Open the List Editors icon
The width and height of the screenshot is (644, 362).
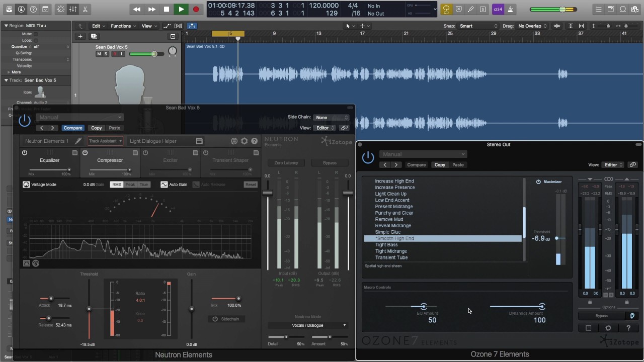(x=598, y=9)
